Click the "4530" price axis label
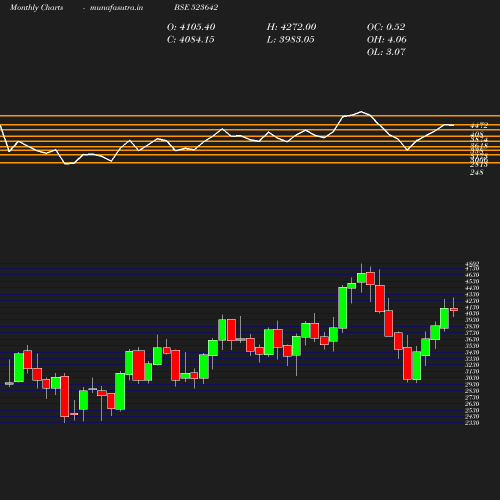This screenshot has height=500, width=500. click(472, 282)
